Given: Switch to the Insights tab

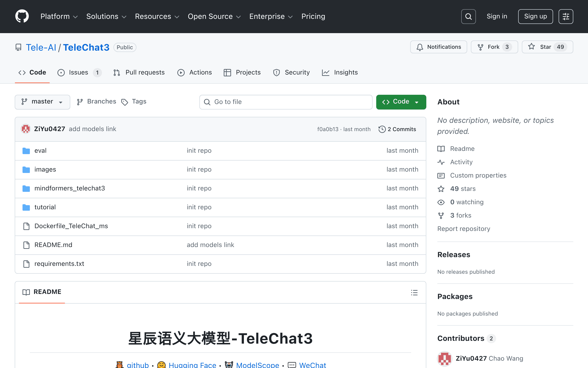Looking at the screenshot, I should tap(340, 72).
